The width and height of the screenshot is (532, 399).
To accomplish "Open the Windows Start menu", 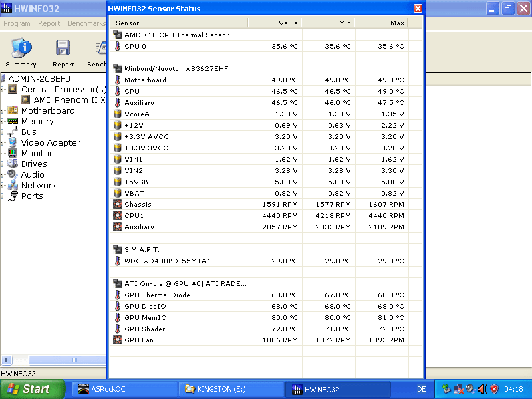I will tap(32, 389).
